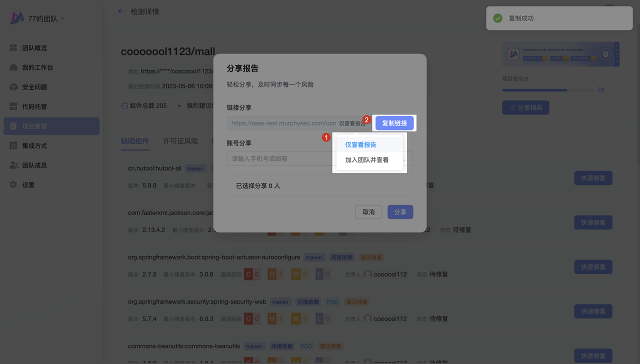The width and height of the screenshot is (640, 364).
Task: Switch to the 许可证风险 tab
Action: click(180, 141)
